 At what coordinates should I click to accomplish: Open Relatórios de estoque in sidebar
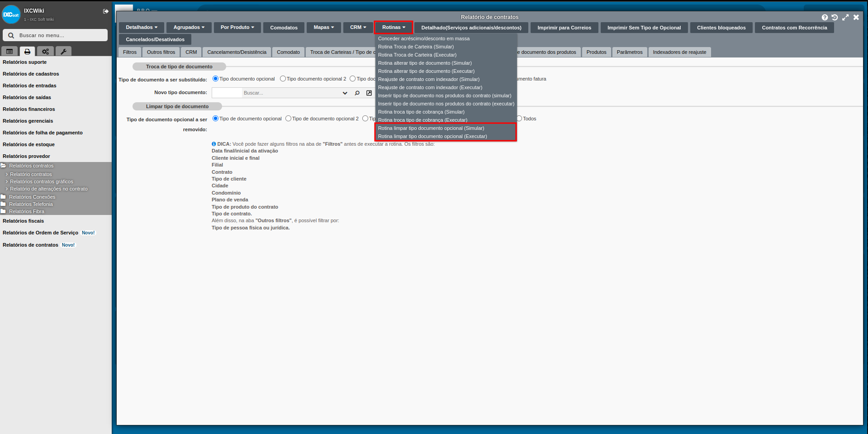pyautogui.click(x=28, y=144)
